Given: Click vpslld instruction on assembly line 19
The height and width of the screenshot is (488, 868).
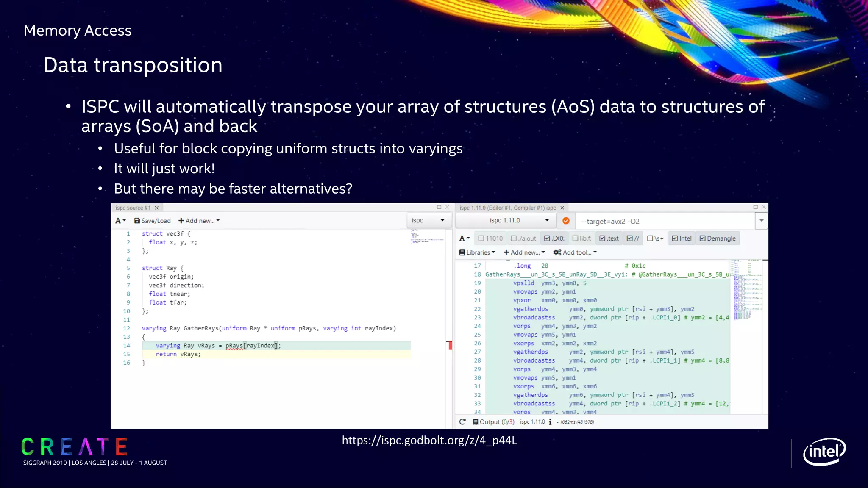Looking at the screenshot, I should [x=524, y=283].
